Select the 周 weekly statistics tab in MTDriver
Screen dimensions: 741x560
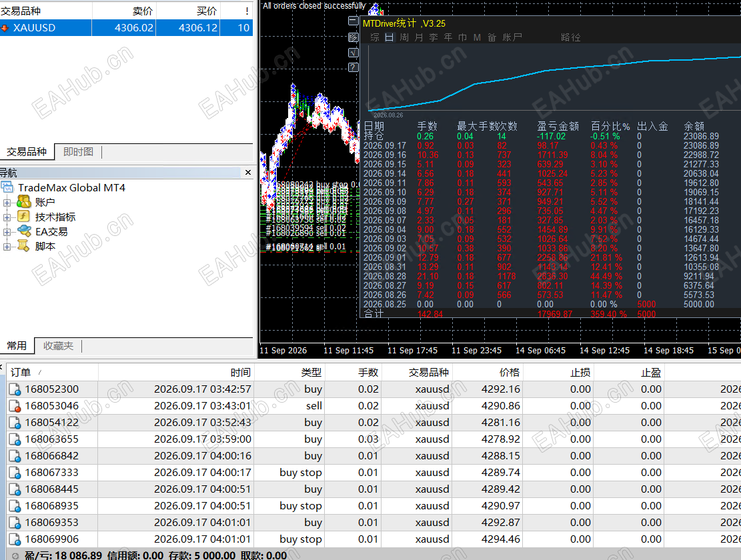click(404, 37)
